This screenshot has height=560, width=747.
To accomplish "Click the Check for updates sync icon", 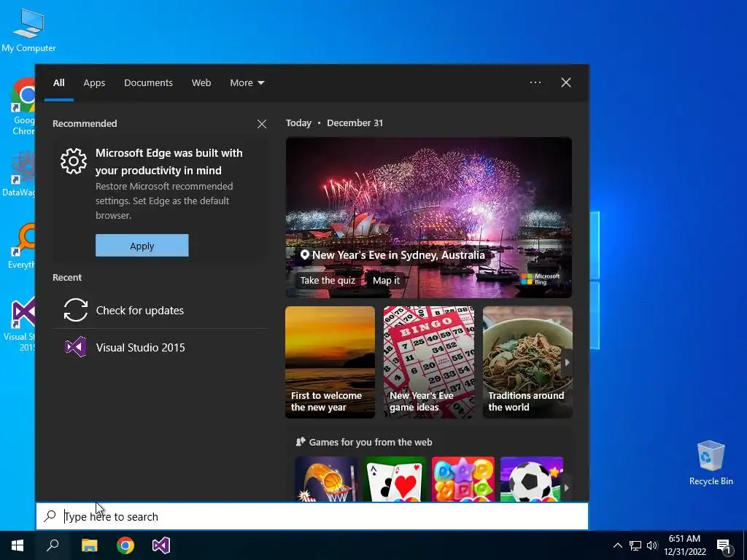I will tap(76, 310).
